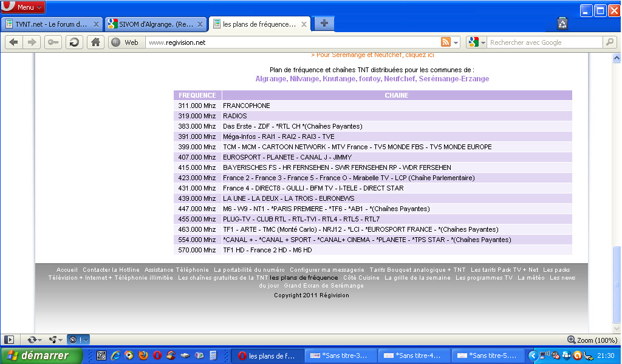Click the vertical scrollbar down arrow
This screenshot has width=622, height=364.
coord(617,328)
